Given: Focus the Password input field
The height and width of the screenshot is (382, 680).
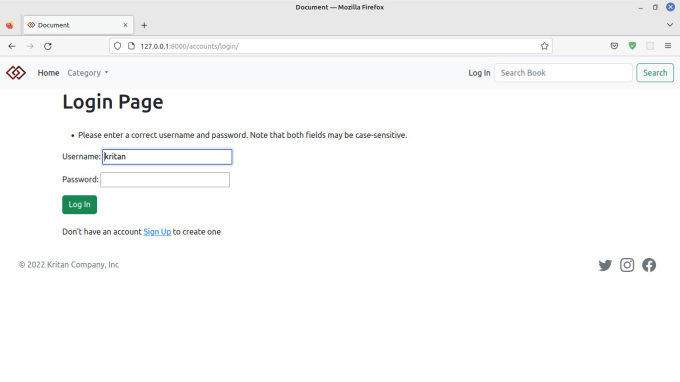Looking at the screenshot, I should (x=165, y=180).
